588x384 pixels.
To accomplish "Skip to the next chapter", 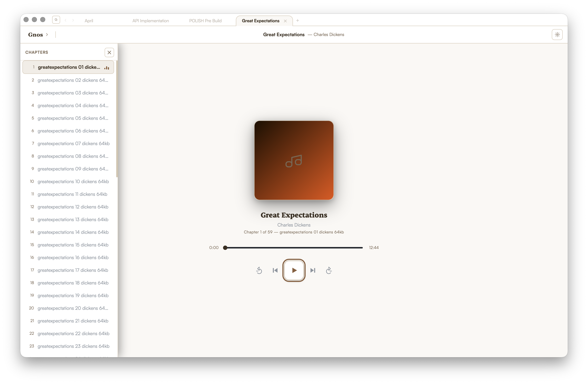I will (313, 270).
